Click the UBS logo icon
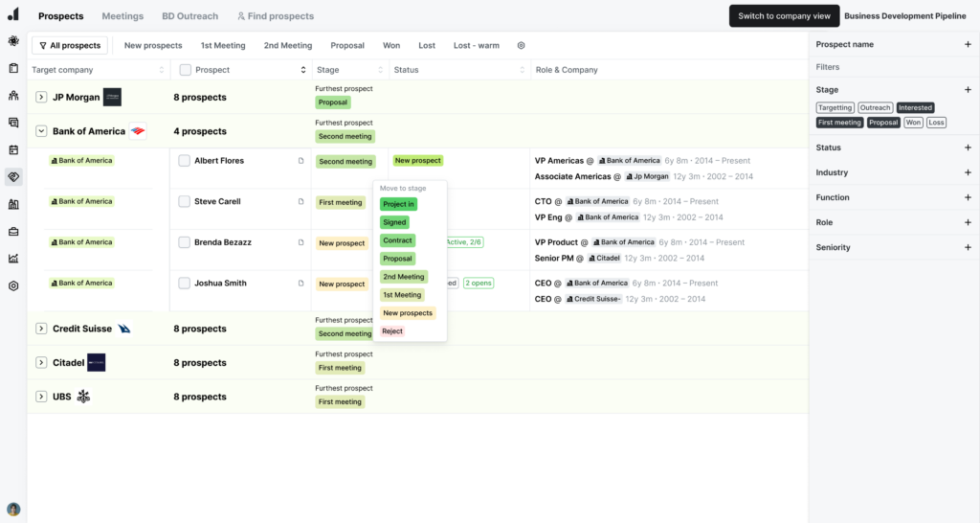 (83, 397)
